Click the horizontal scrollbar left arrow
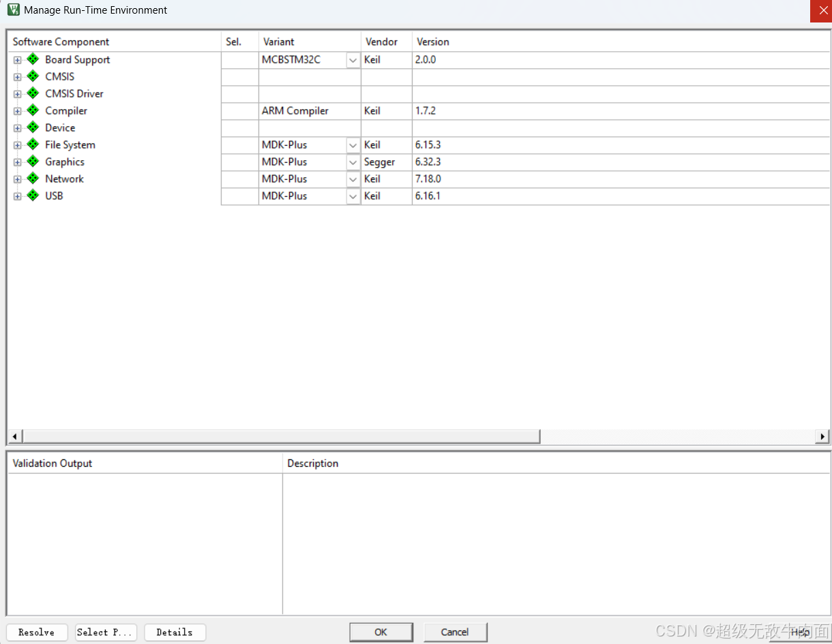The image size is (832, 644). coord(16,436)
